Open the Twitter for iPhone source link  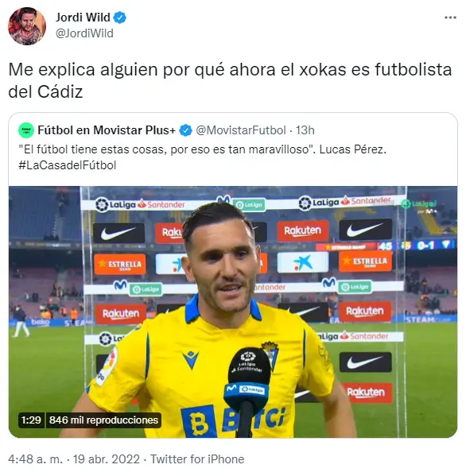point(197,459)
